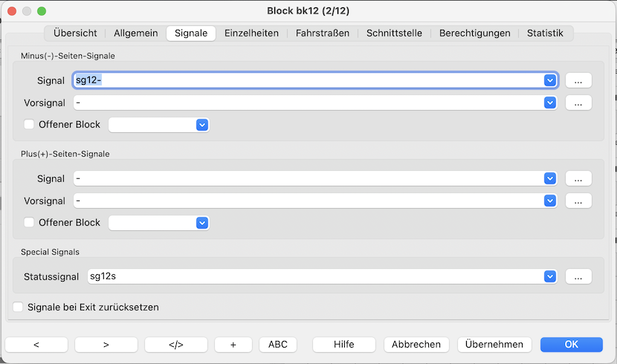
Task: Switch to the Fahrstraßen tab
Action: 322,33
